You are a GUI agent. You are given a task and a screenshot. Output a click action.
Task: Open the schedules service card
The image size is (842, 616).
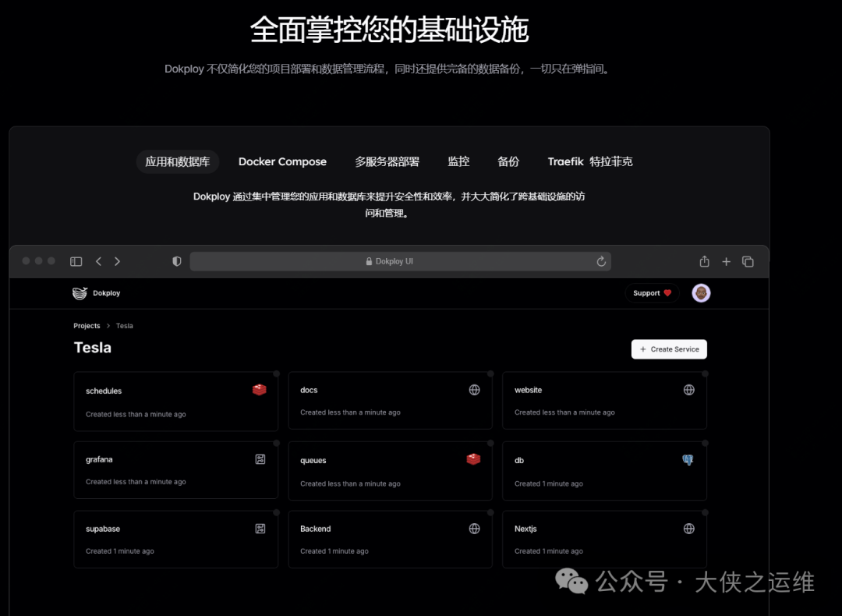tap(175, 402)
